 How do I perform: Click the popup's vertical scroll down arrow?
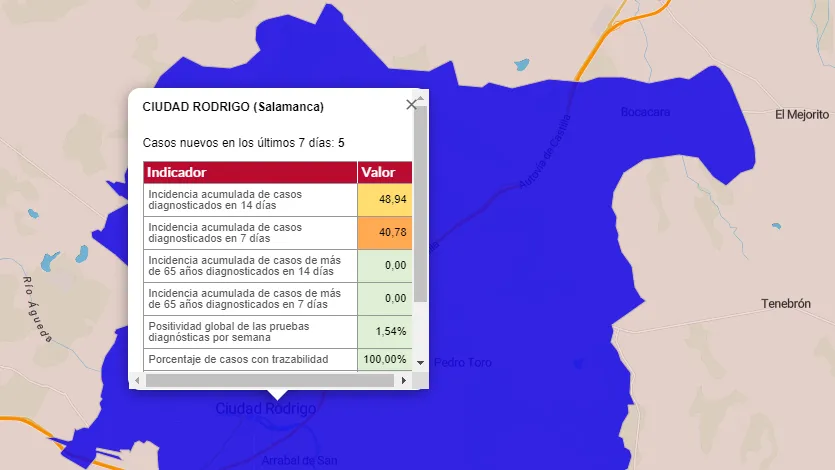420,362
